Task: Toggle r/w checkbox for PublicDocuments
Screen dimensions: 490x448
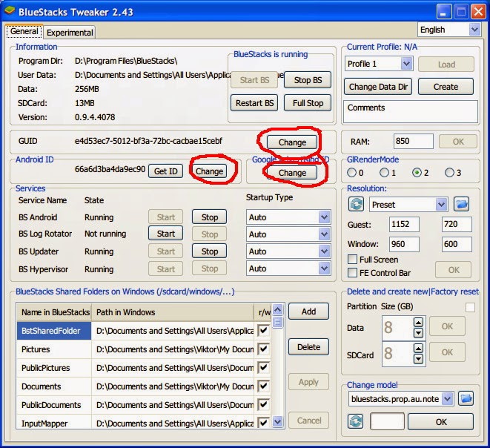Action: click(x=263, y=404)
